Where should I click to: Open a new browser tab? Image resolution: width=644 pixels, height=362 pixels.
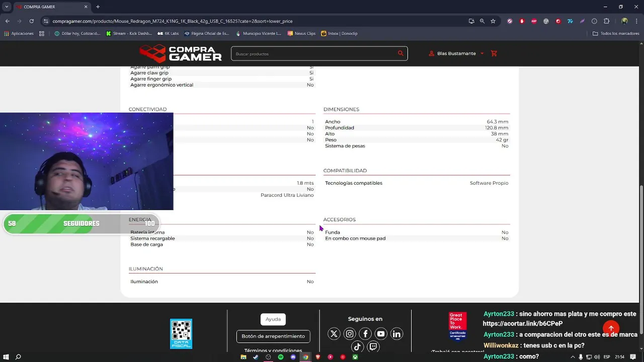point(98,7)
